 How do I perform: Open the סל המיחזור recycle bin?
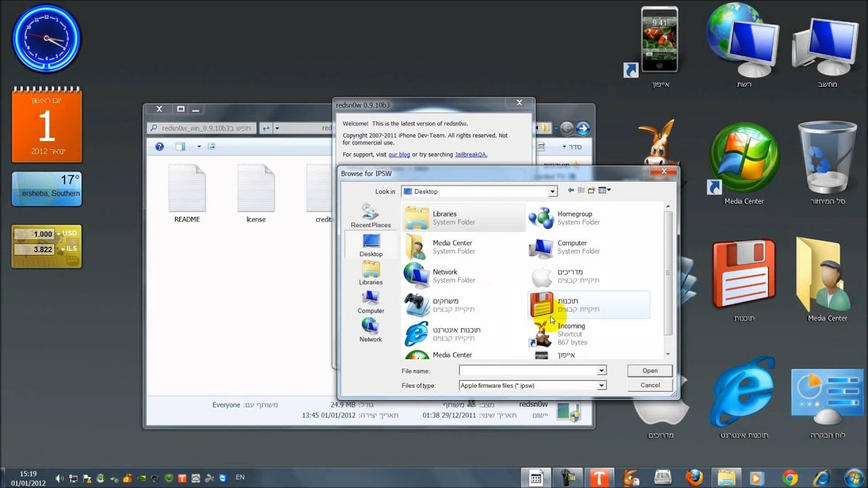tap(827, 162)
